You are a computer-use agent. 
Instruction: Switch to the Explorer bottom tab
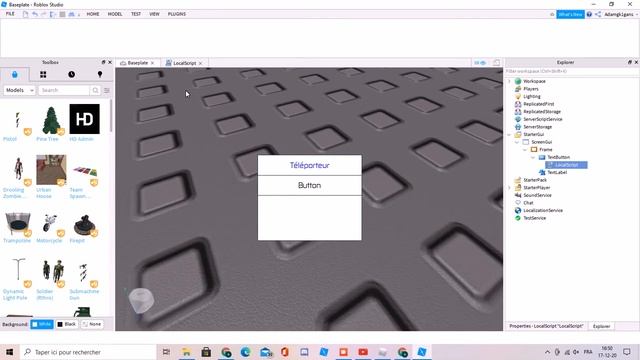601,326
